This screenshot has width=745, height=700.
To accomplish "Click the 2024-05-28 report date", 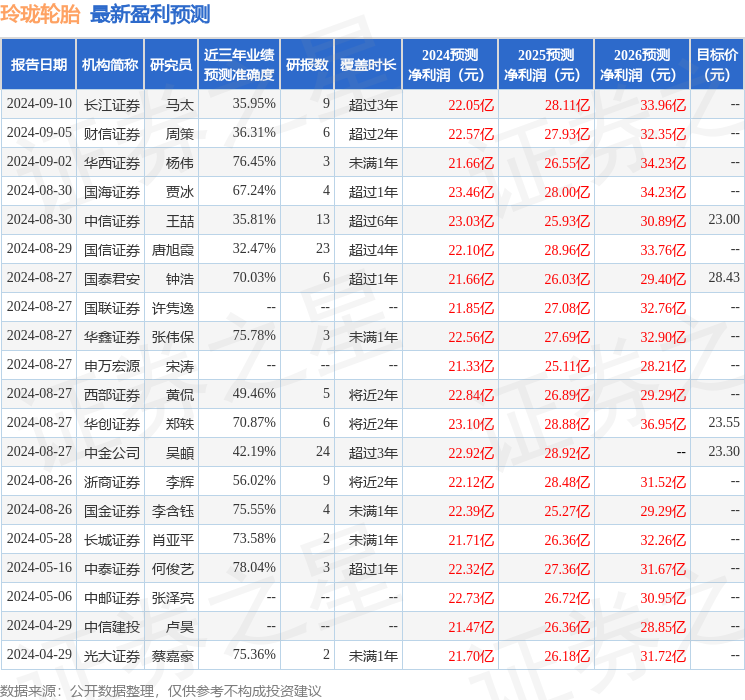I will click(x=39, y=538).
